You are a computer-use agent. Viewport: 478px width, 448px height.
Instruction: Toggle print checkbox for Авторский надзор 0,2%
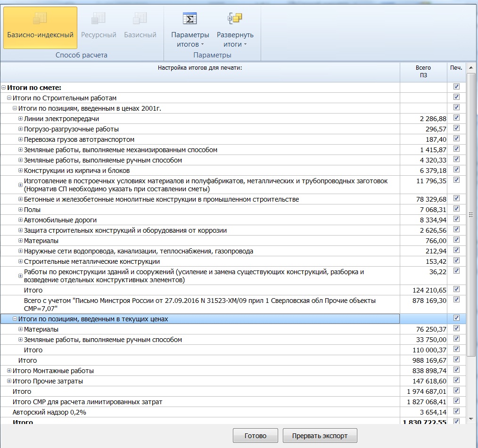click(456, 412)
